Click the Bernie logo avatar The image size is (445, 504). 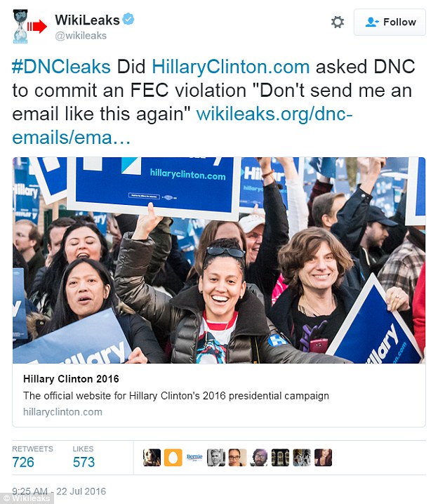point(194,458)
